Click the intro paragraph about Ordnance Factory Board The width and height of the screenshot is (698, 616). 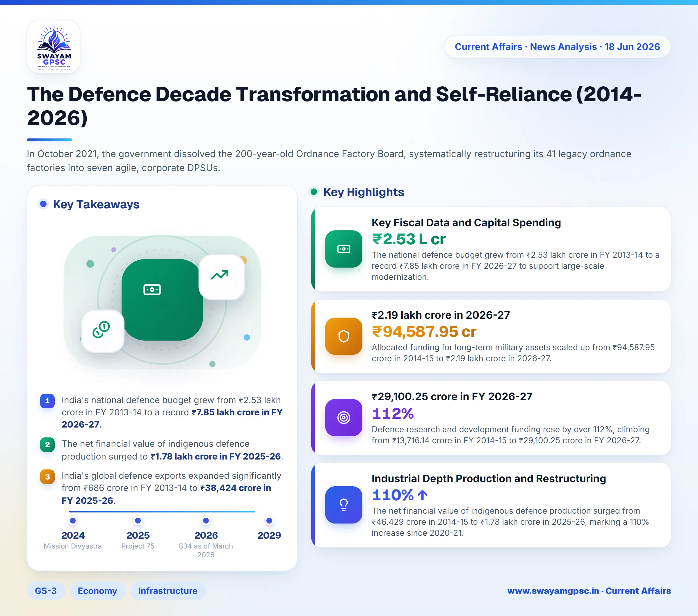click(329, 161)
